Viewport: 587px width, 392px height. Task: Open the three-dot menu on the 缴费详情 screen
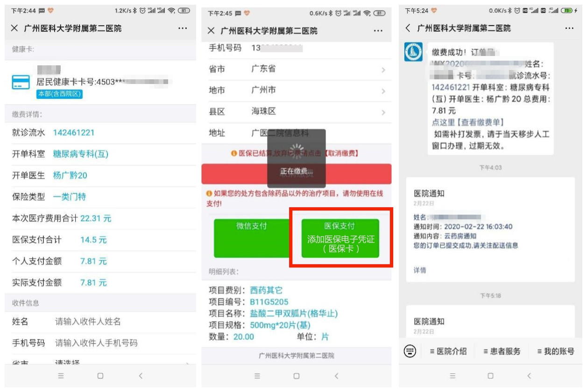click(183, 28)
